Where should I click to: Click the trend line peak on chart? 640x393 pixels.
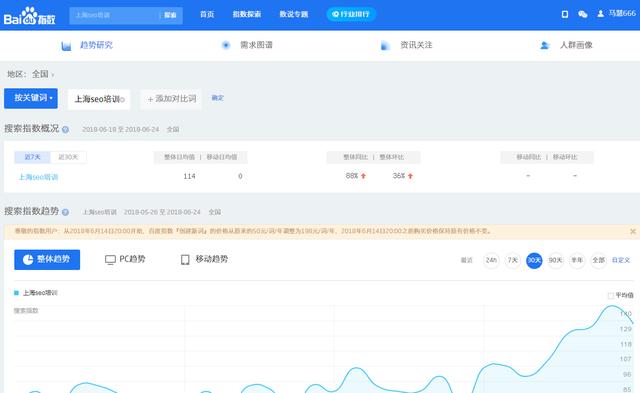(611, 306)
